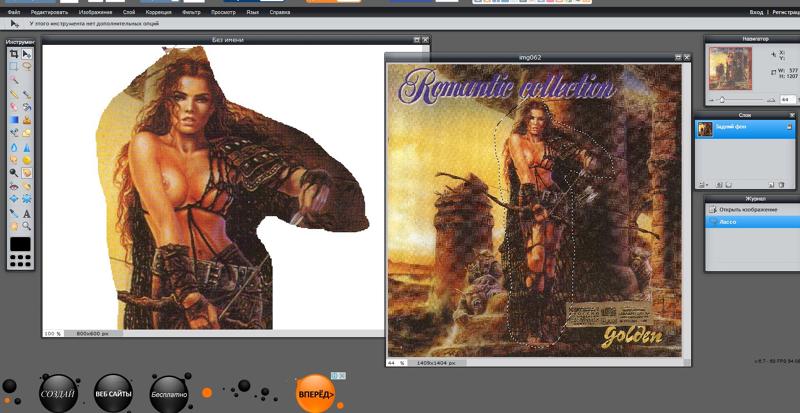Select the Color Picker eyedropper tool
Viewport: 800px width, 413px height.
click(x=14, y=213)
